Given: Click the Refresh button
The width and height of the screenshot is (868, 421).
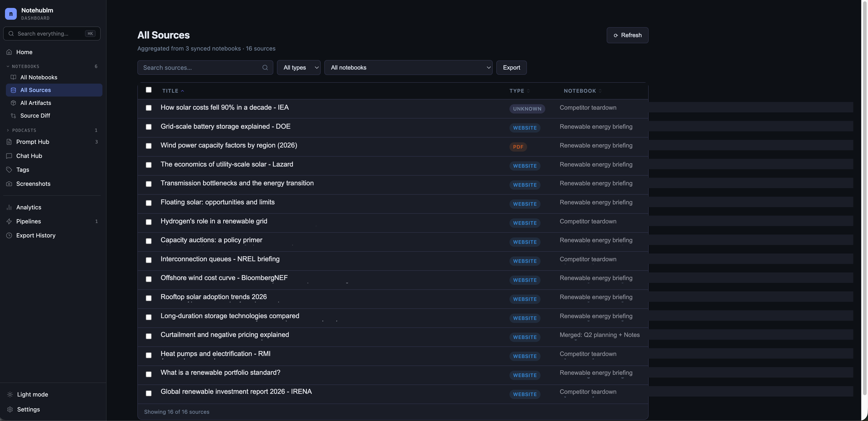Looking at the screenshot, I should tap(627, 35).
